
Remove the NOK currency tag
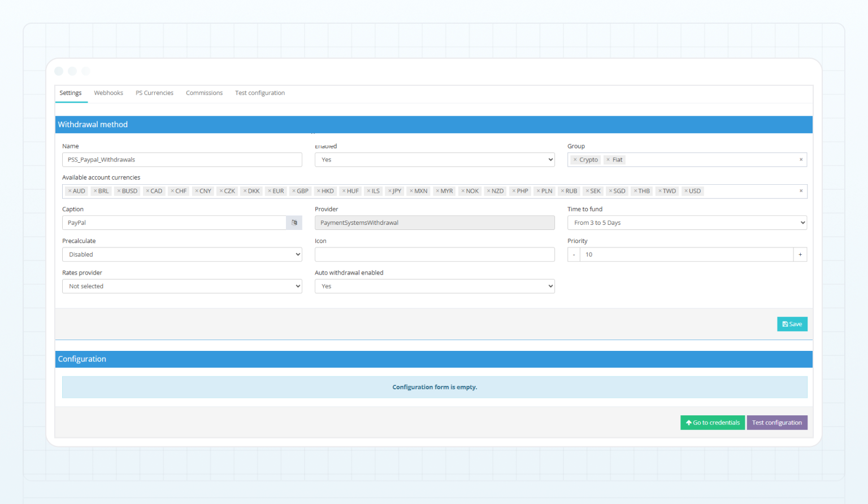pyautogui.click(x=463, y=191)
